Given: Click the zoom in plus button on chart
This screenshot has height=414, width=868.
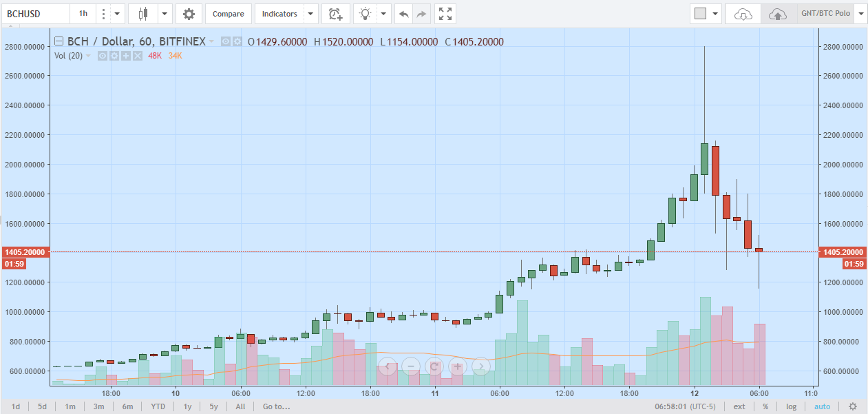Looking at the screenshot, I should [x=458, y=366].
